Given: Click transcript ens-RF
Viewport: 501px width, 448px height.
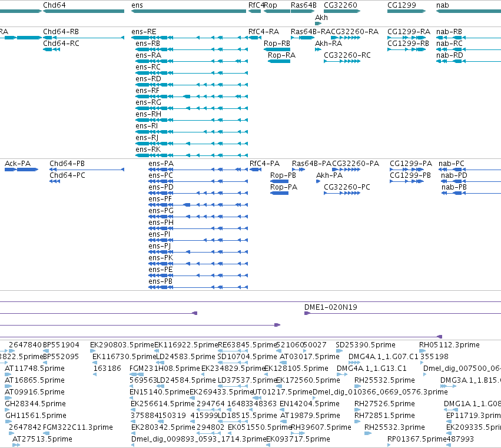Looking at the screenshot, I should click(147, 91).
